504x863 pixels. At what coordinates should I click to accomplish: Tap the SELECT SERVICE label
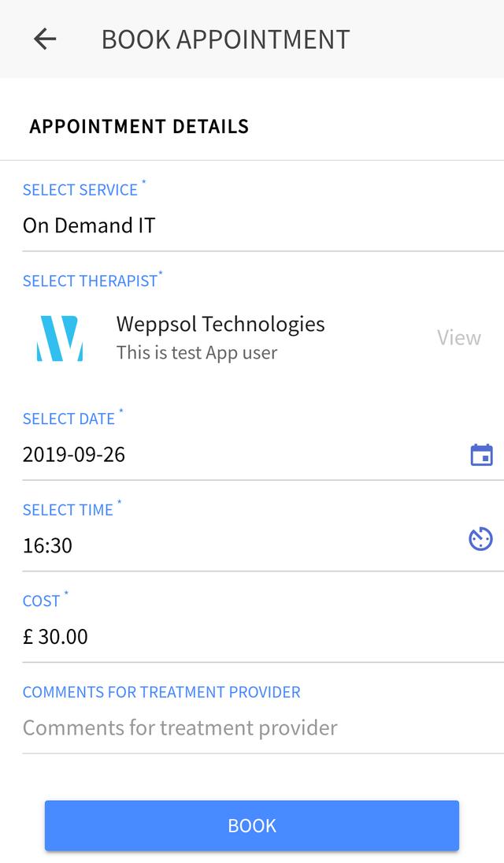(80, 190)
